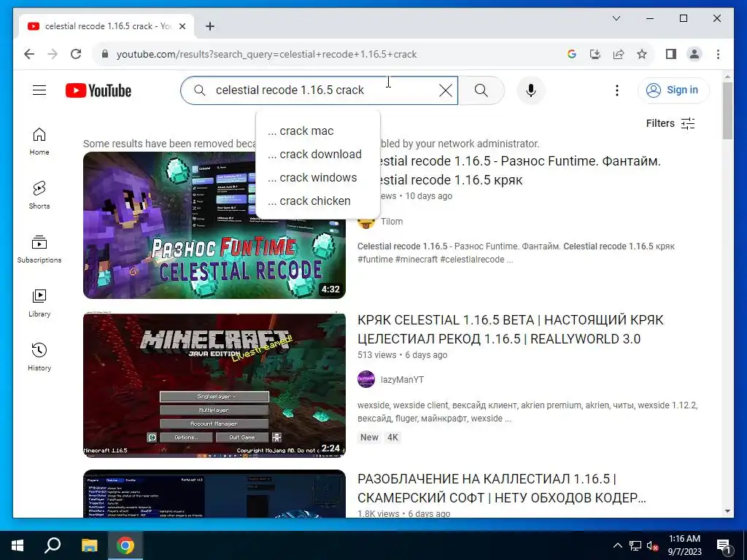Image resolution: width=747 pixels, height=560 pixels.
Task: Open YouTube settings three-dot menu
Action: click(x=617, y=90)
